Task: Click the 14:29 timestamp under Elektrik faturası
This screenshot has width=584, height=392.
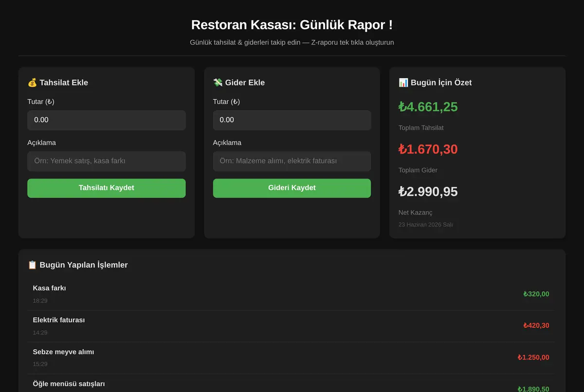Action: [x=40, y=333]
